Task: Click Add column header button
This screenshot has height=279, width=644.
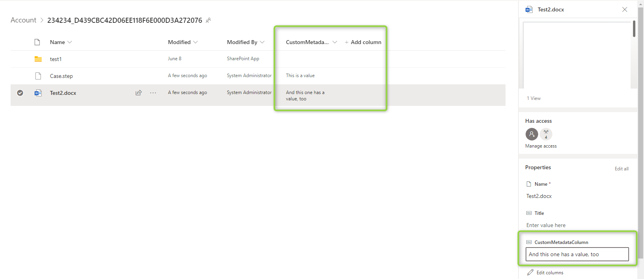Action: [x=363, y=42]
